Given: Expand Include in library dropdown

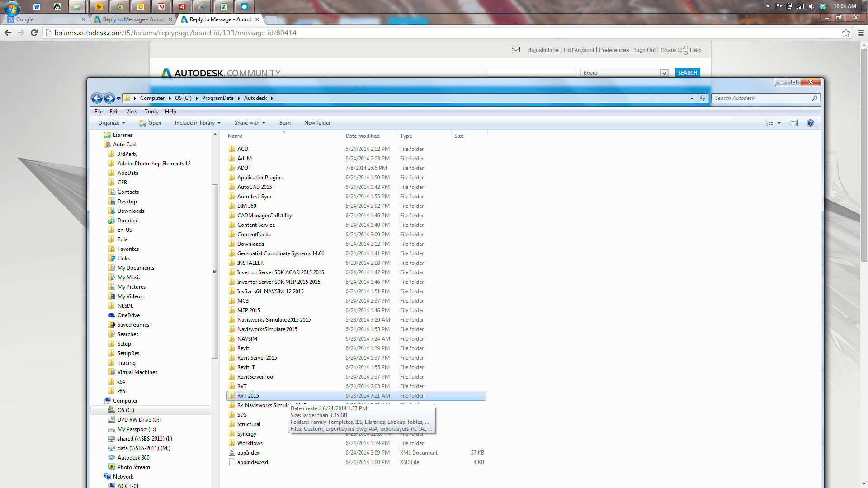Looking at the screenshot, I should coord(198,123).
